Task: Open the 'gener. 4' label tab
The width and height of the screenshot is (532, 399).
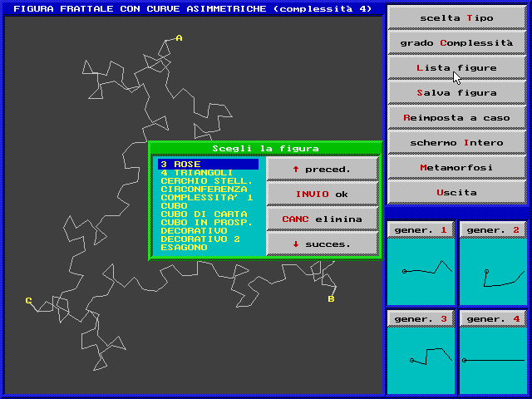Action: tap(494, 318)
